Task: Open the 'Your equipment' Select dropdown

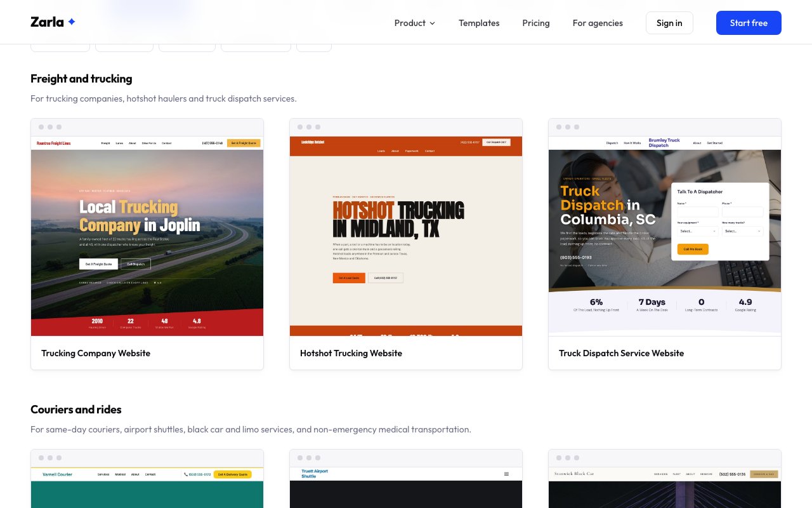Action: (x=698, y=231)
